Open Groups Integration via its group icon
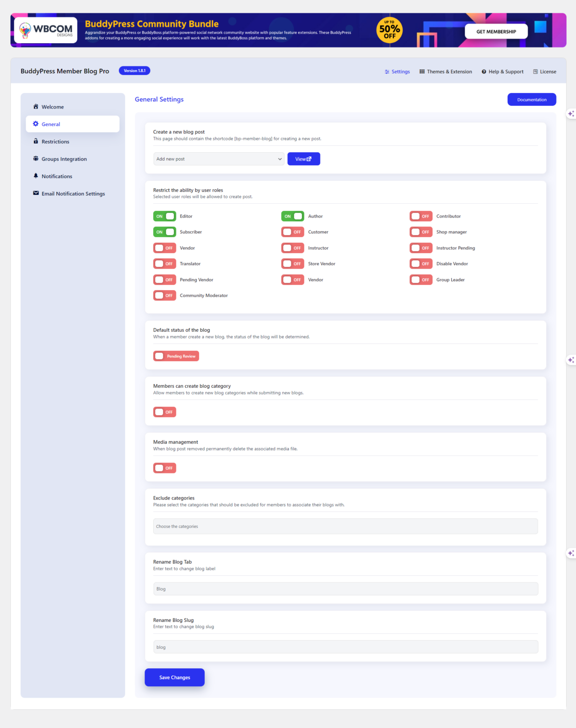Image resolution: width=576 pixels, height=728 pixels. (x=36, y=159)
